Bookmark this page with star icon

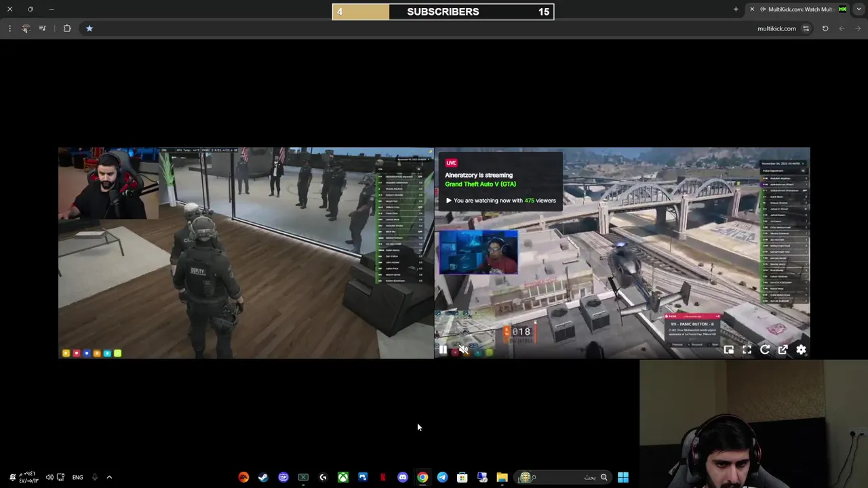(x=89, y=28)
